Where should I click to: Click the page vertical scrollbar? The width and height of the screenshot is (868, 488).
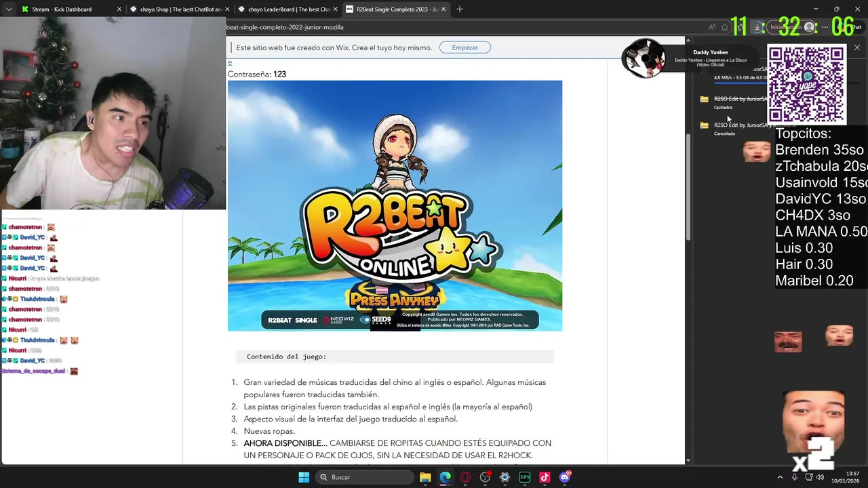pyautogui.click(x=688, y=186)
